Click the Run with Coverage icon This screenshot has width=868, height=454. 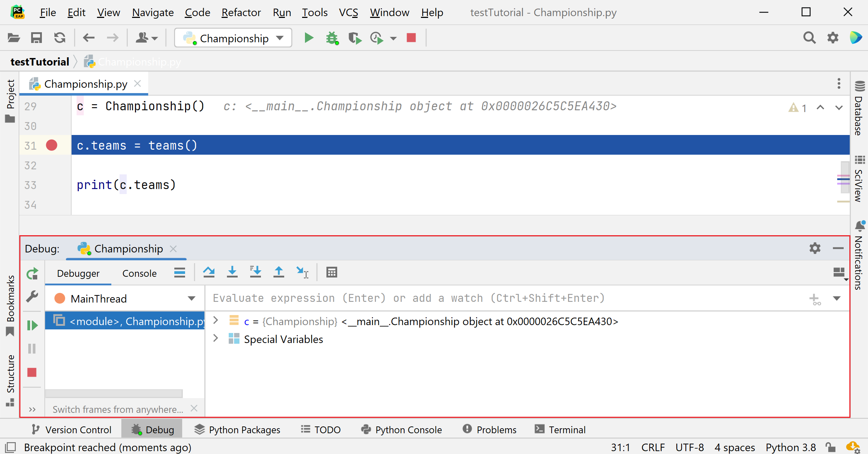[x=354, y=38]
